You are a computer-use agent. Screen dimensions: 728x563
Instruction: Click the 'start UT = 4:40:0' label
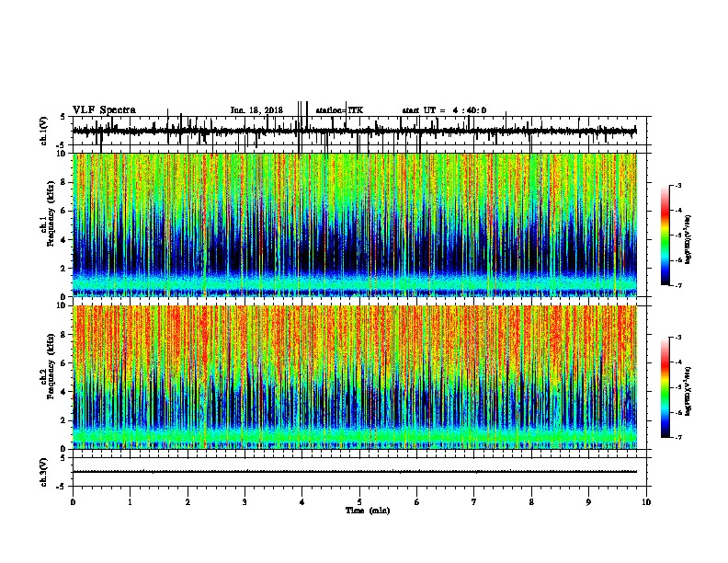(x=444, y=110)
